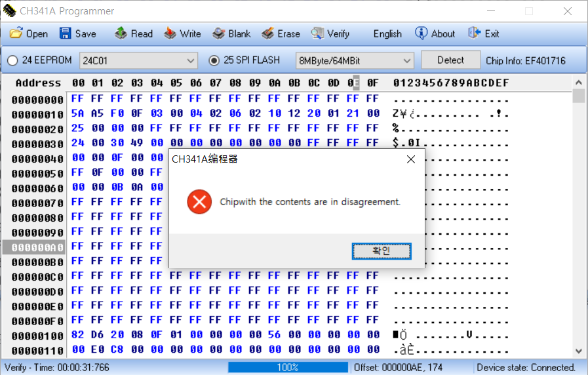588x375 pixels.
Task: Click byte D6 in row 00000100
Action: (x=98, y=334)
